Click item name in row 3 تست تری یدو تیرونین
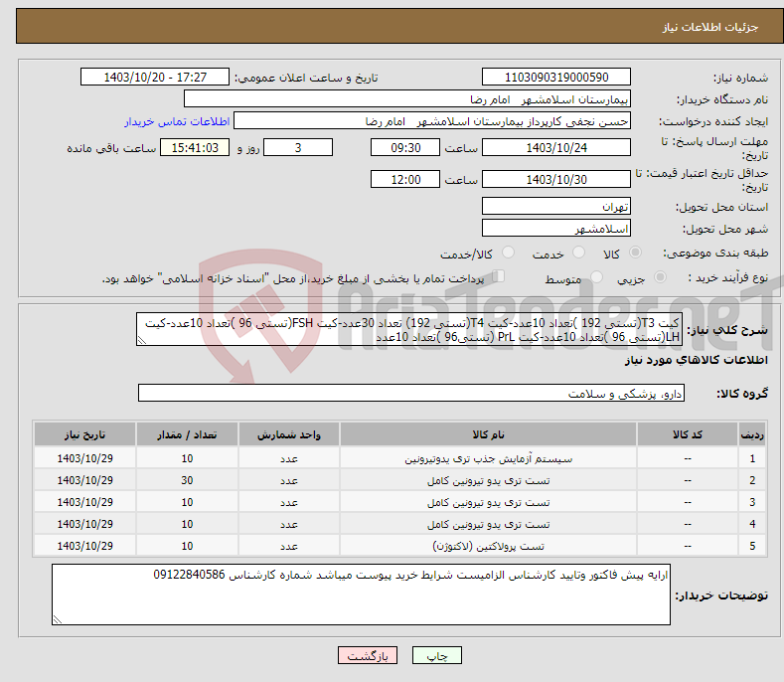784x682 pixels. click(x=488, y=503)
